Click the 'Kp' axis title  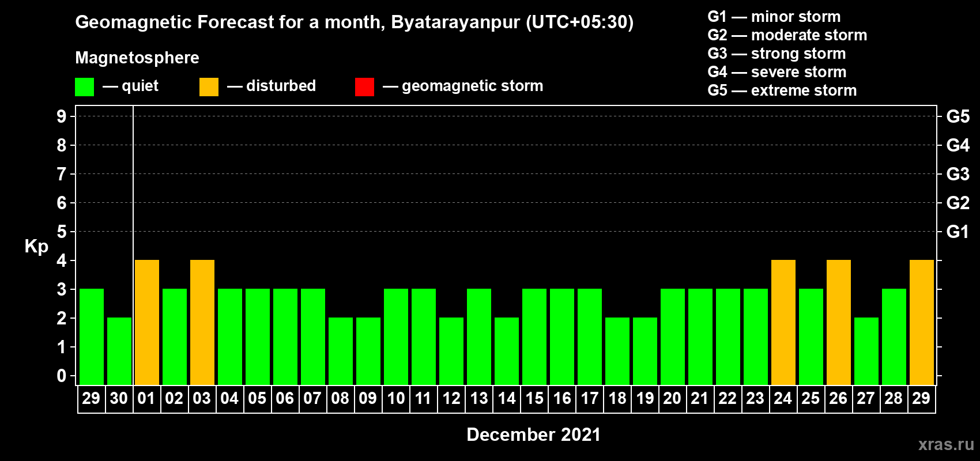[36, 247]
